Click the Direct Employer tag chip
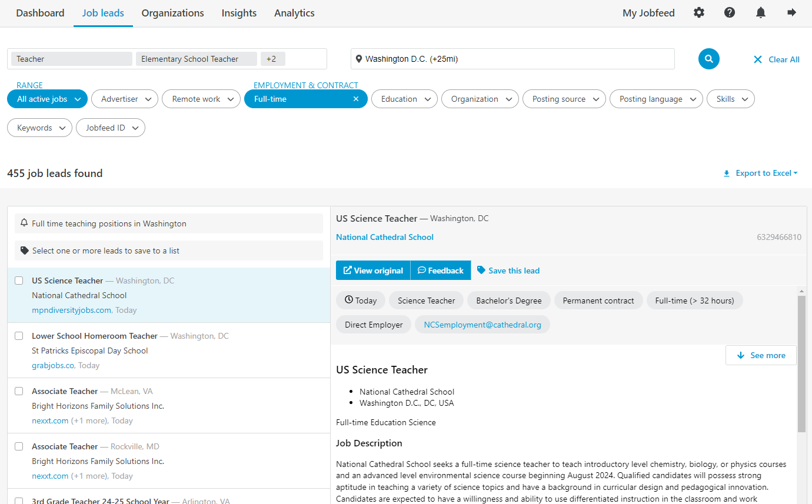The image size is (812, 504). coord(374,325)
